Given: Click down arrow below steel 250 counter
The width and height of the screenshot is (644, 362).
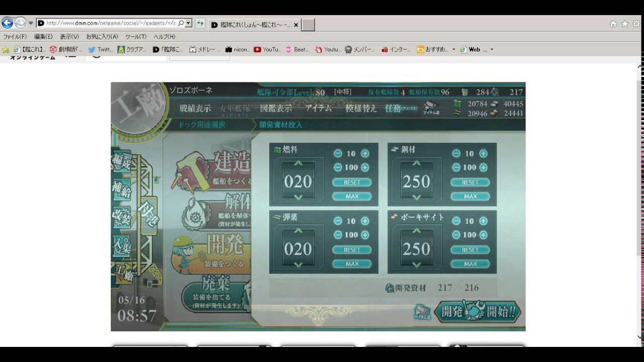Looking at the screenshot, I should (416, 197).
